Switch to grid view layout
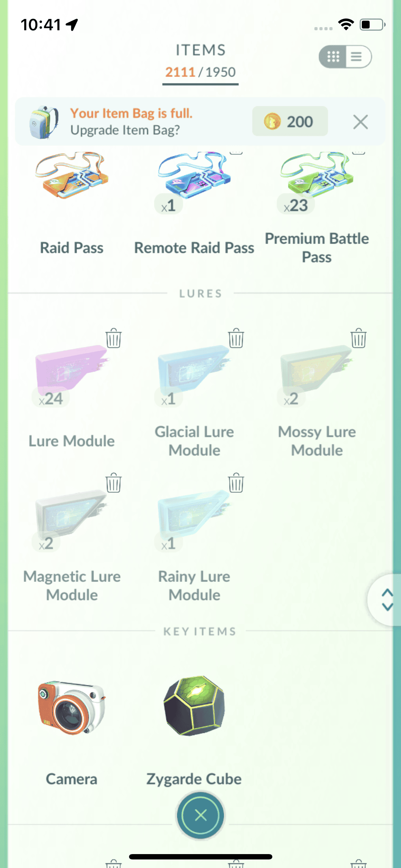Image resolution: width=401 pixels, height=868 pixels. tap(333, 57)
